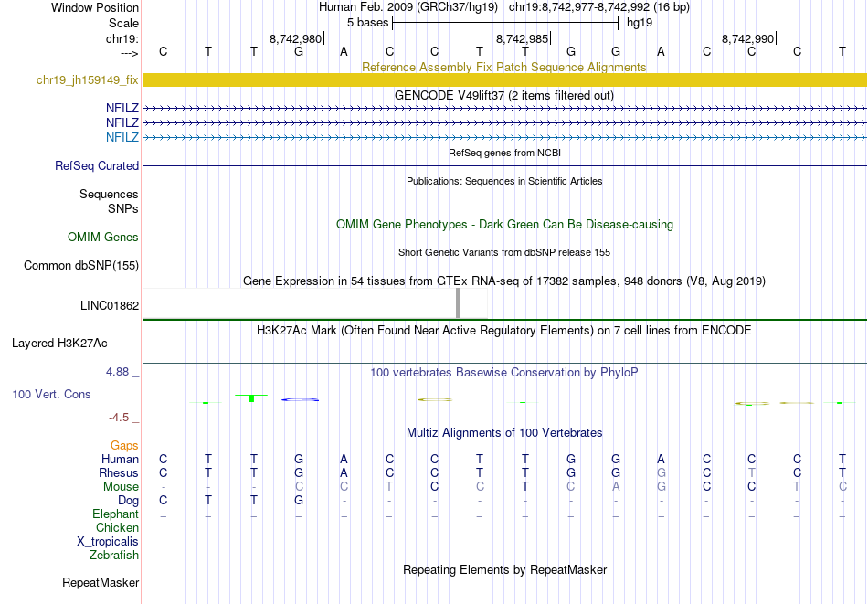The image size is (868, 604).
Task: Click the ---> strand direction arrow
Action: 130,53
